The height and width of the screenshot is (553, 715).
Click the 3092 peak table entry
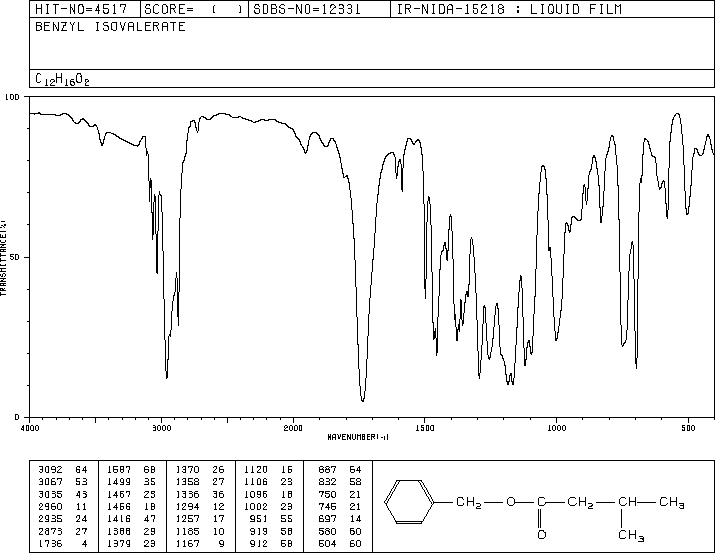tap(63, 470)
